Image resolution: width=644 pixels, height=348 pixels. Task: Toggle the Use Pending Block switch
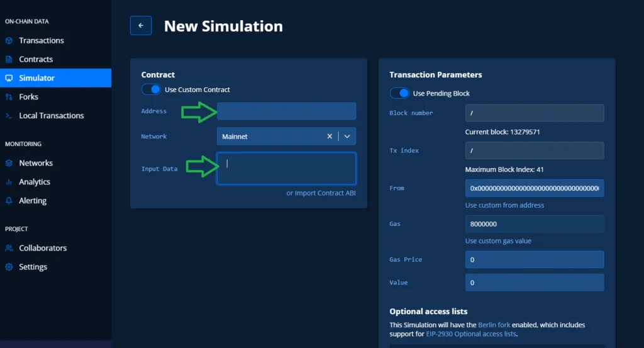pyautogui.click(x=399, y=93)
